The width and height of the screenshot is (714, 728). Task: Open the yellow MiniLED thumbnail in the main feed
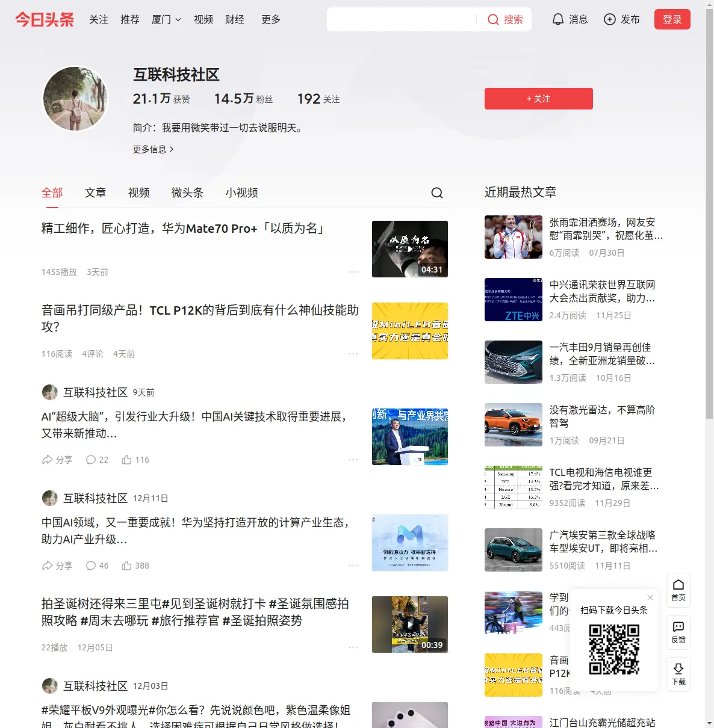tap(410, 331)
